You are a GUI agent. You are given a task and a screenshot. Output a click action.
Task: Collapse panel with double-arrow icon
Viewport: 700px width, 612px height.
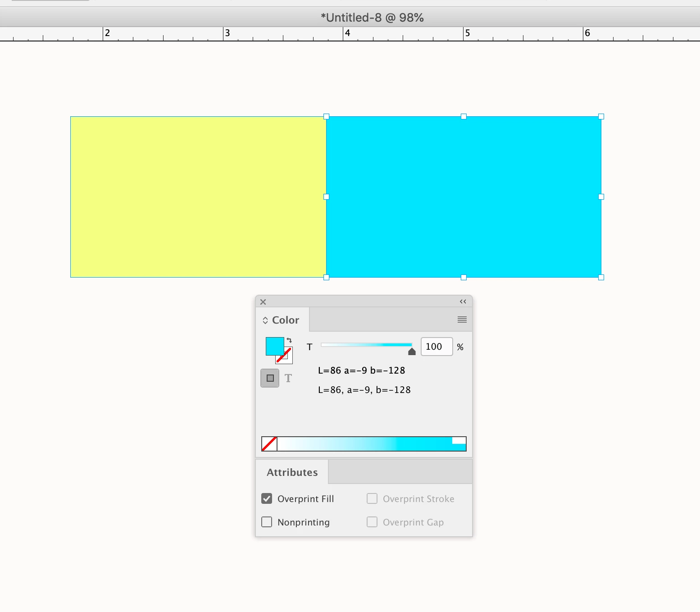[x=463, y=301]
